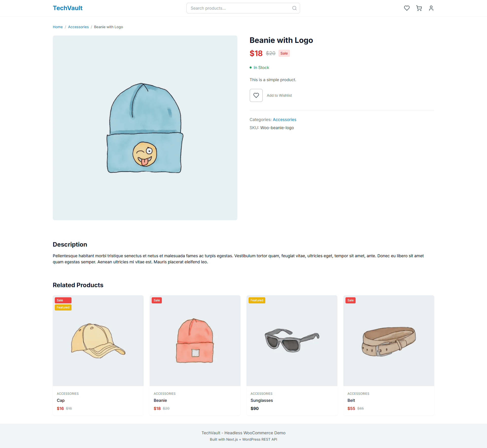The width and height of the screenshot is (487, 448).
Task: Open the Cap product image
Action: [98, 341]
